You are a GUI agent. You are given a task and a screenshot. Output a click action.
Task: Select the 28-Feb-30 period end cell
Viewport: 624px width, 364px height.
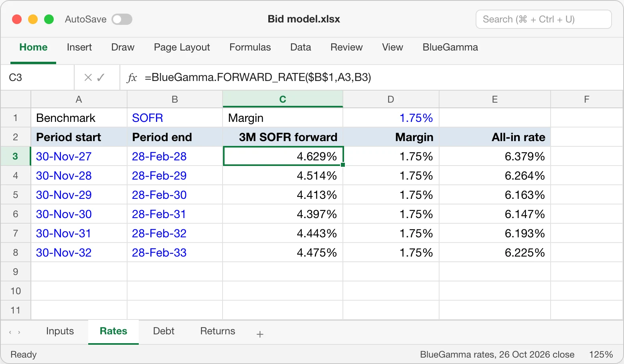175,195
